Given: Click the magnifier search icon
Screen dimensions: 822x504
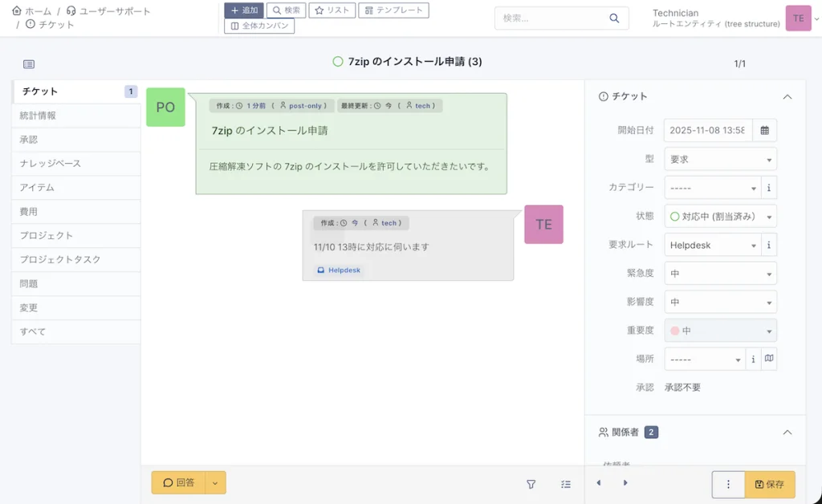Looking at the screenshot, I should [x=614, y=18].
